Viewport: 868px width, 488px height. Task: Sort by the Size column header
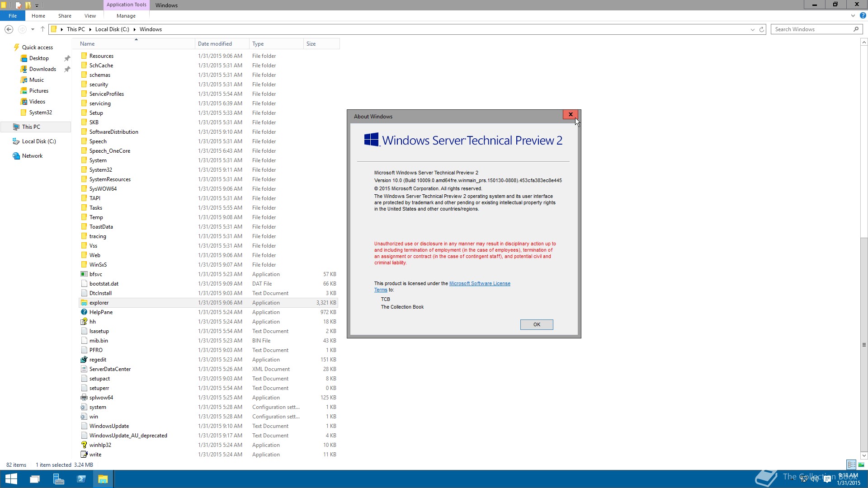[x=321, y=44]
